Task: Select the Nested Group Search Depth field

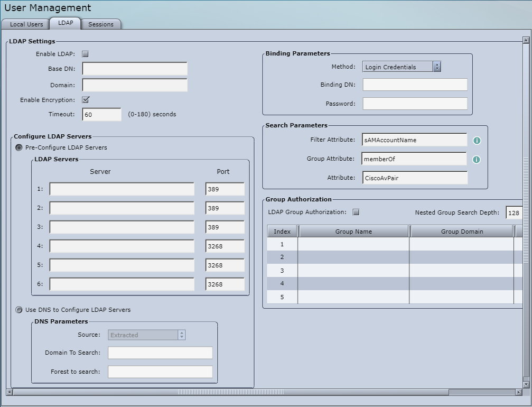Action: pos(514,212)
